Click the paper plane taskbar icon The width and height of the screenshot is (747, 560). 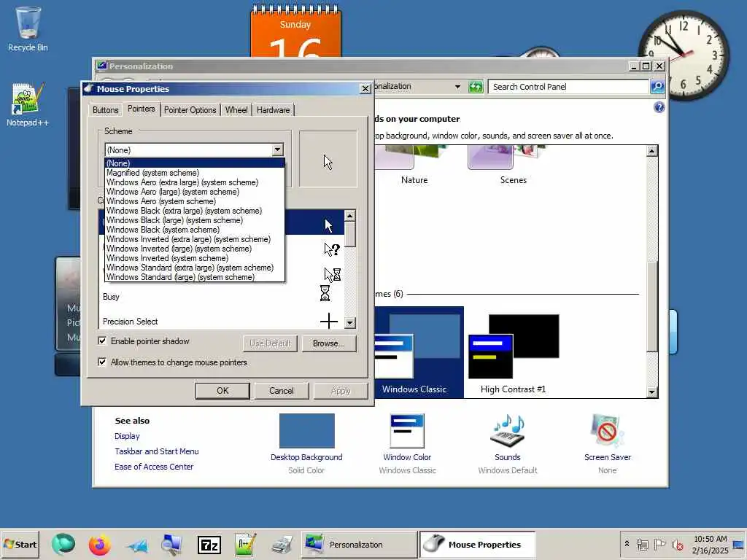(x=136, y=545)
